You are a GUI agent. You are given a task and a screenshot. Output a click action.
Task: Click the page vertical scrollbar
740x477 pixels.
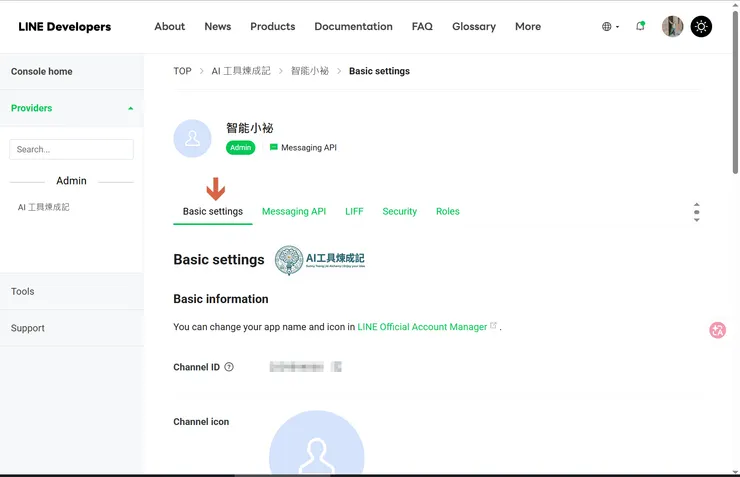click(x=735, y=94)
